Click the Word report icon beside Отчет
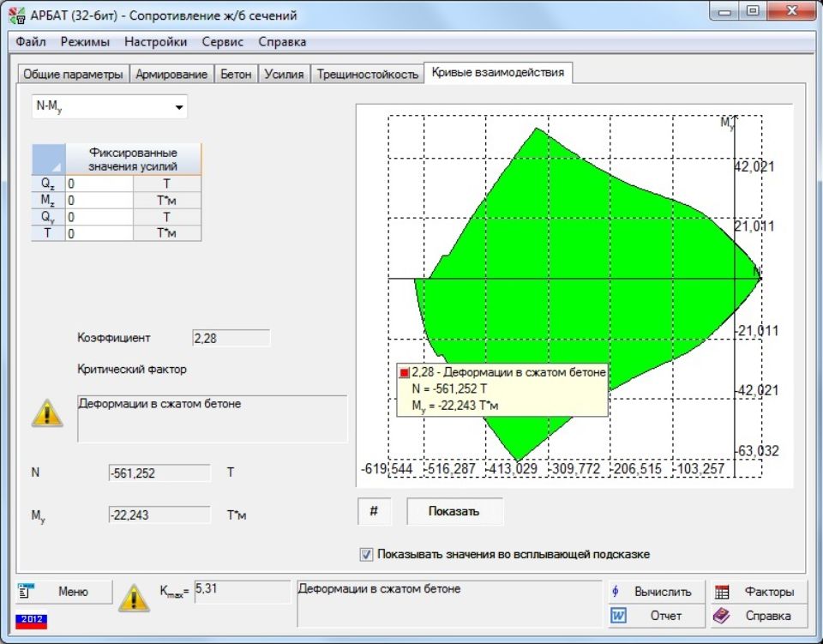The height and width of the screenshot is (644, 823). pyautogui.click(x=617, y=616)
